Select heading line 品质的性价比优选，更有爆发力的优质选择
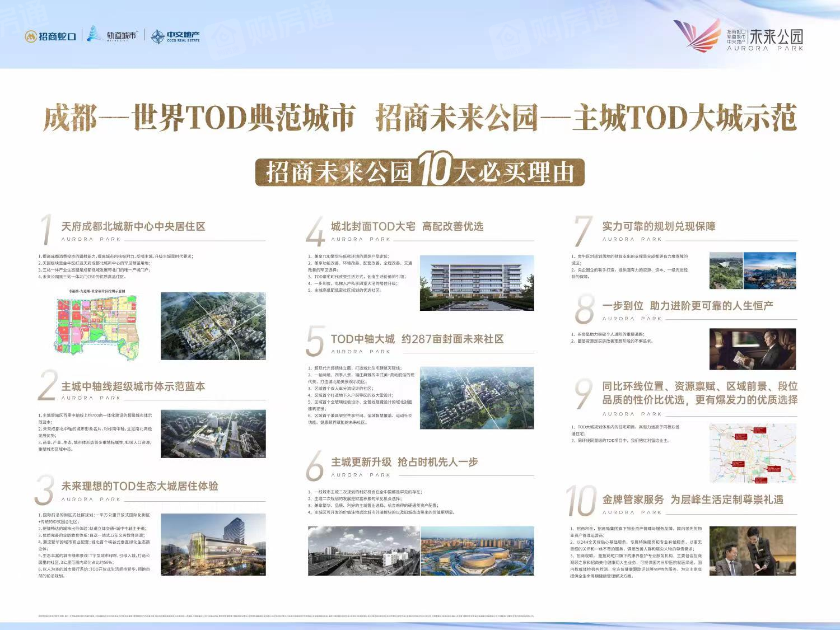 coord(700,400)
